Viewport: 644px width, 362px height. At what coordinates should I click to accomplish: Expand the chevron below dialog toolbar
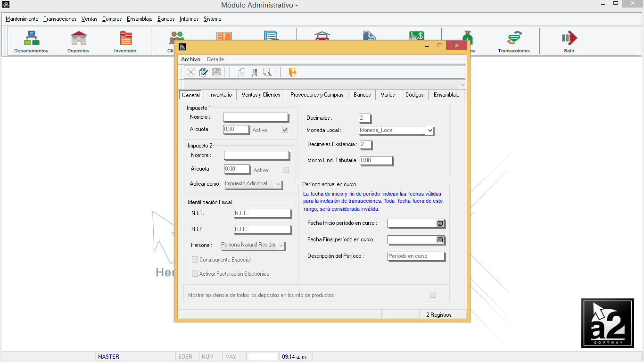tap(462, 85)
